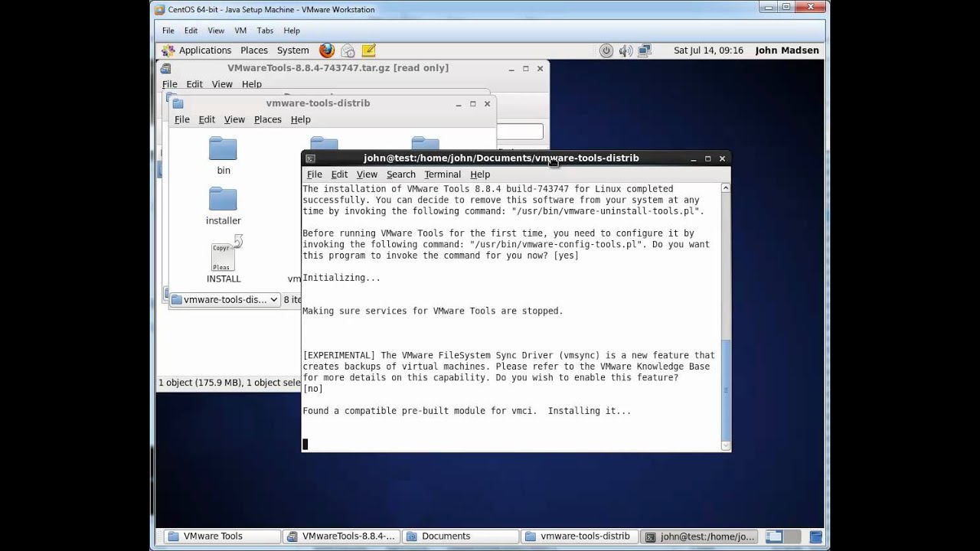
Task: Click the installer folder name label
Action: (224, 221)
